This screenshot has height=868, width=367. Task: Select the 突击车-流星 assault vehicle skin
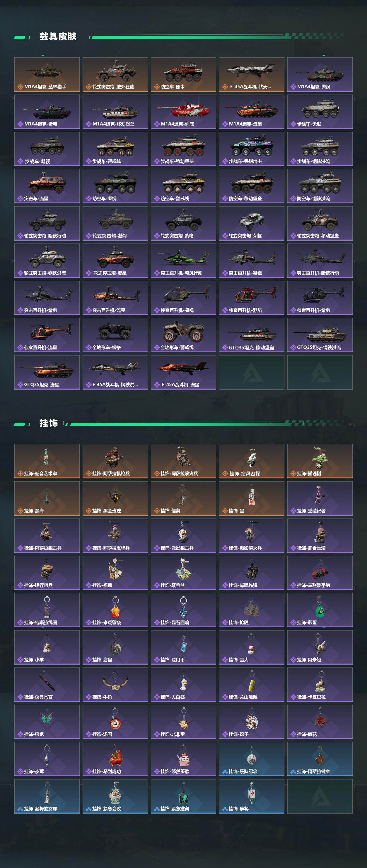47,186
